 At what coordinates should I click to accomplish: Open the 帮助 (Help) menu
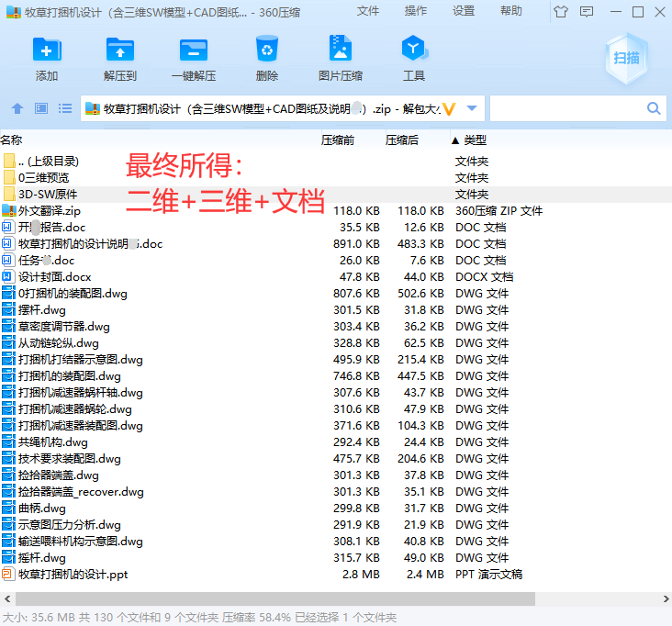510,11
